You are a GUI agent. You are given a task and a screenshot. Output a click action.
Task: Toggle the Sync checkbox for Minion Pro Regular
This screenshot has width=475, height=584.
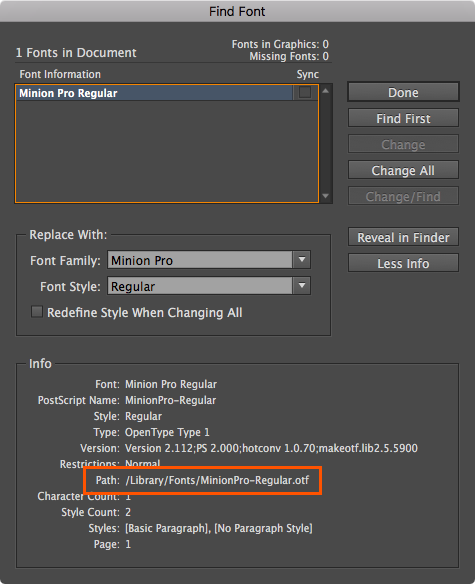tap(305, 92)
